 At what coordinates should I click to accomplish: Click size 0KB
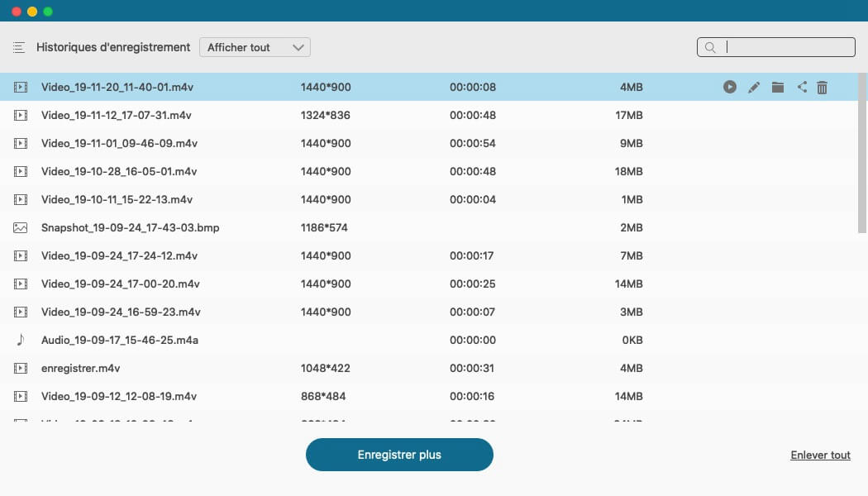pos(632,340)
